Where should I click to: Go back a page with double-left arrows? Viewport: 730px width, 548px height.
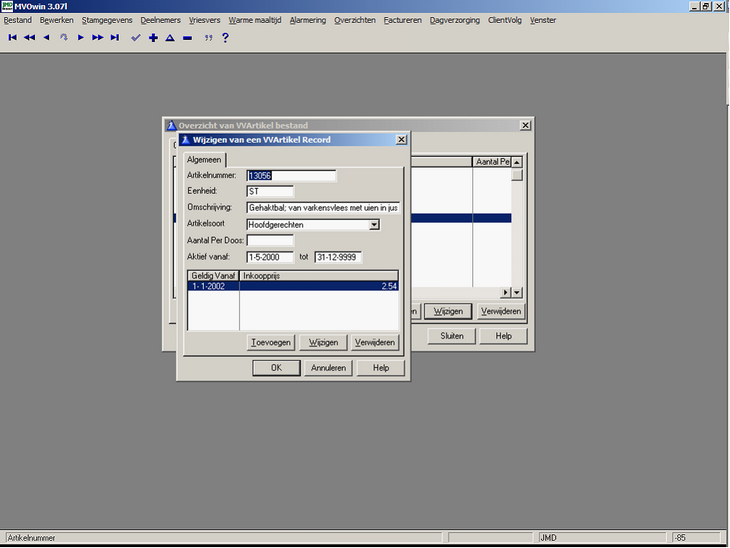point(29,38)
